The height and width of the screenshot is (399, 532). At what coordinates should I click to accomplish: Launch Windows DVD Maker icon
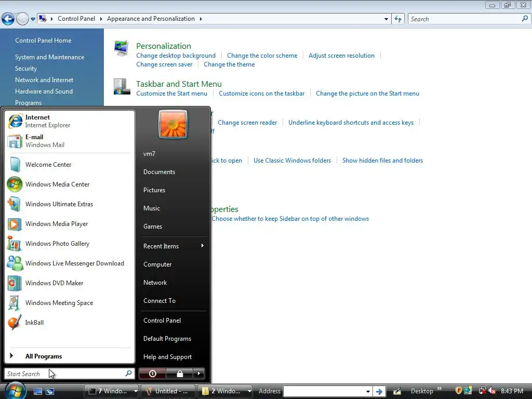pos(15,283)
